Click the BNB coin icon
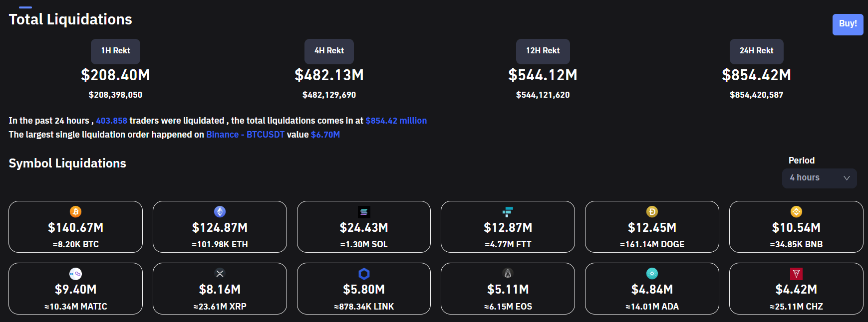 point(796,212)
